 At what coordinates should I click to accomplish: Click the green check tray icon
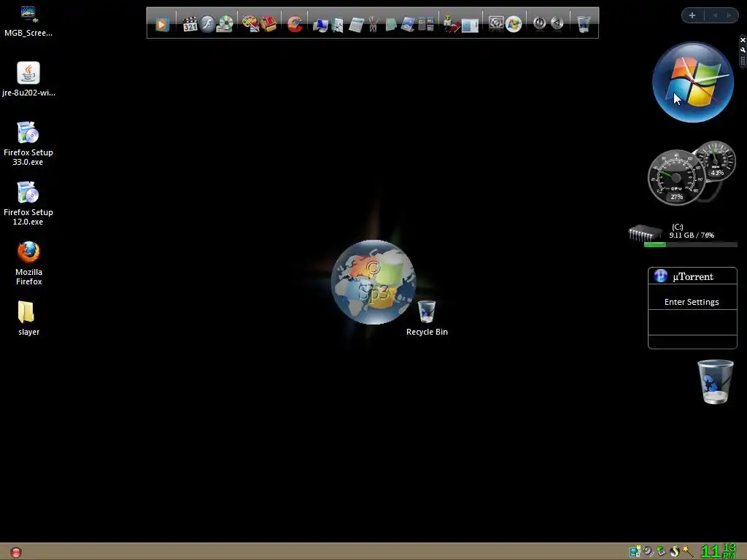pyautogui.click(x=661, y=551)
